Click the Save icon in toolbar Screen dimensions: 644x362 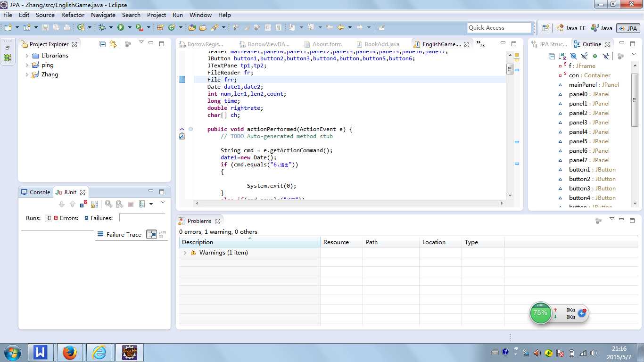click(45, 27)
